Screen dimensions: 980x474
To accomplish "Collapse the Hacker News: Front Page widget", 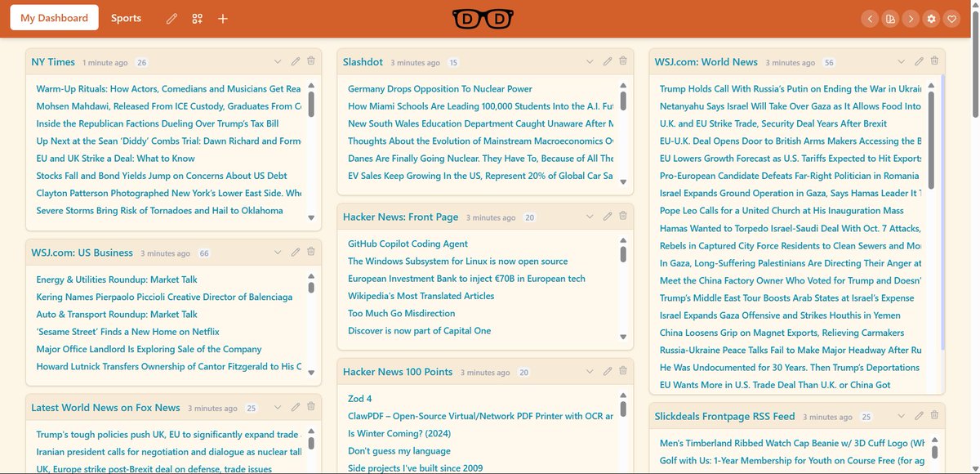I will 590,217.
